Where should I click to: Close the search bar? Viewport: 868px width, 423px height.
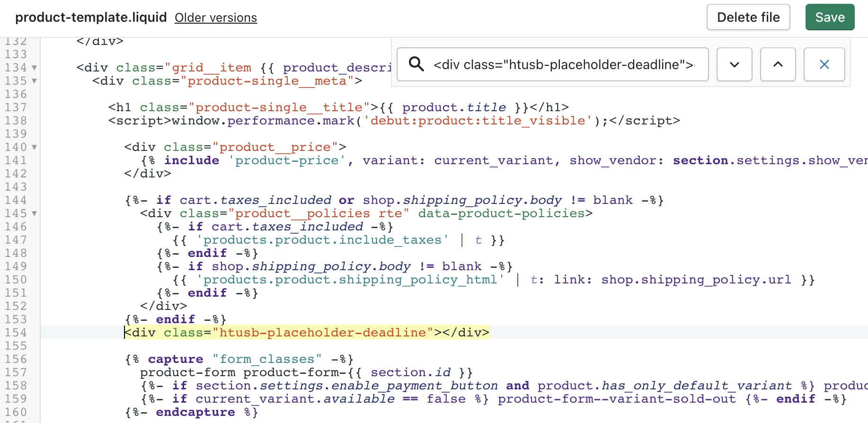point(824,64)
